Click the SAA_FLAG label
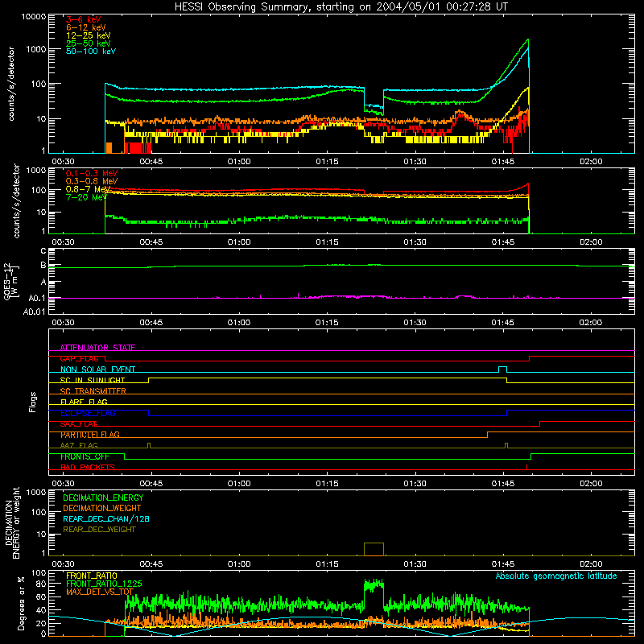 (x=79, y=424)
